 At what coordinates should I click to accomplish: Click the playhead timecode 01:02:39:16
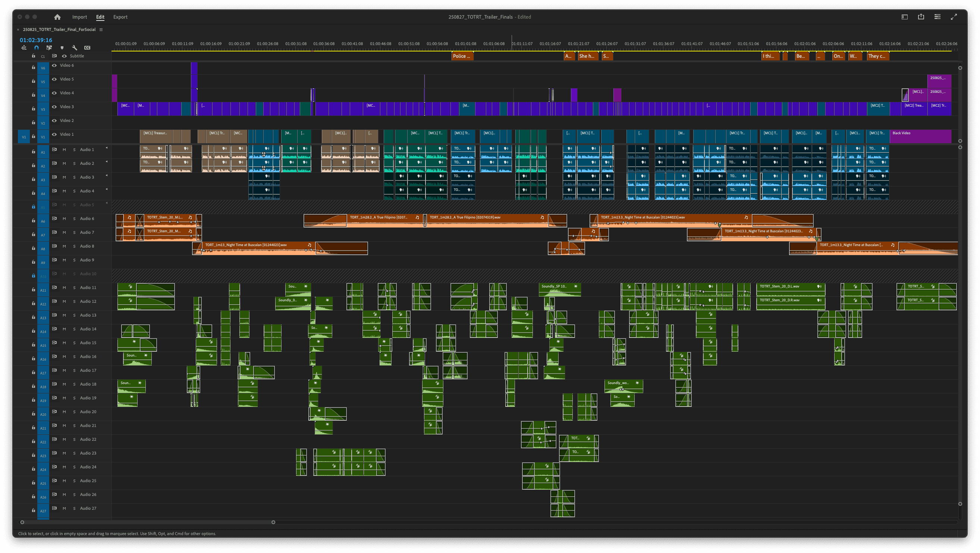point(36,40)
